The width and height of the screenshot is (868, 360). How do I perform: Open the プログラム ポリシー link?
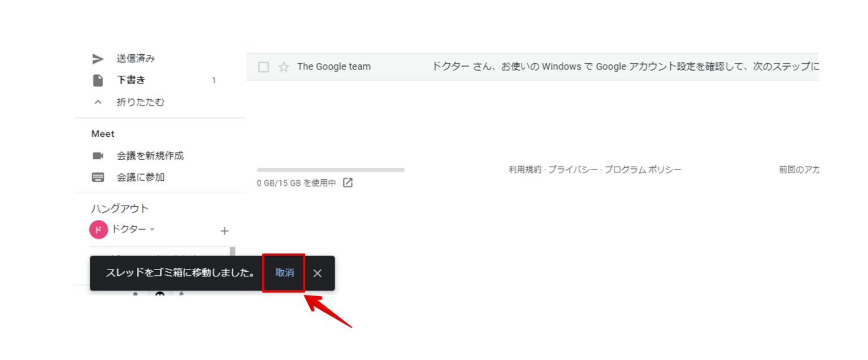[643, 170]
